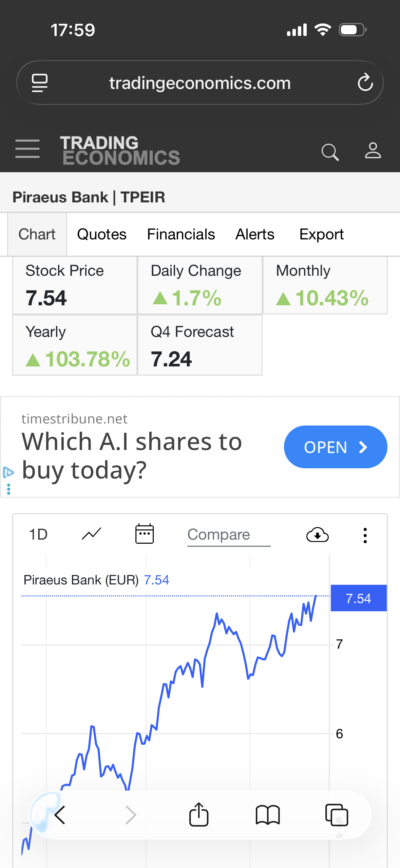Open Safari bookmarks book icon
The width and height of the screenshot is (400, 868).
(x=268, y=815)
